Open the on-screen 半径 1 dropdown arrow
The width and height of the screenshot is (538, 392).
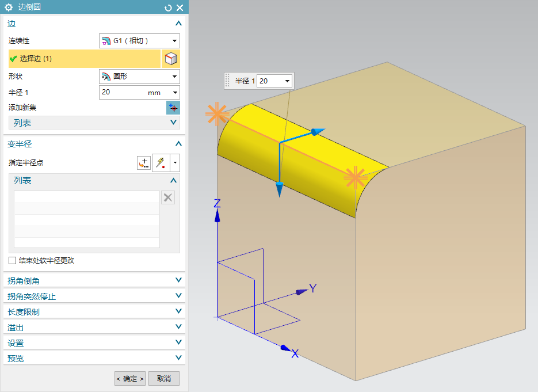click(288, 81)
